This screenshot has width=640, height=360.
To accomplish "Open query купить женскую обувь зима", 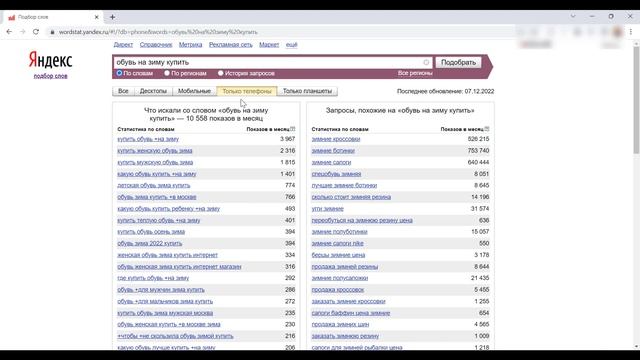I will (155, 151).
